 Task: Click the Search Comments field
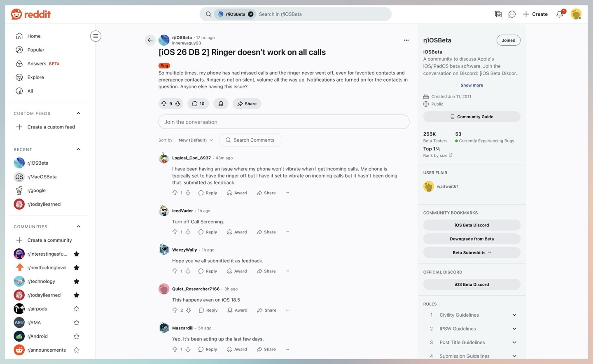pos(250,140)
